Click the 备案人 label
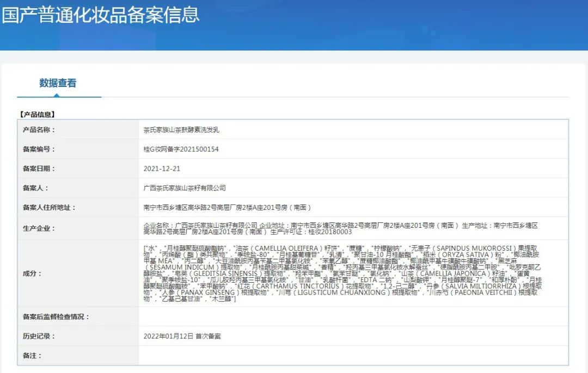The width and height of the screenshot is (588, 373). pos(35,188)
